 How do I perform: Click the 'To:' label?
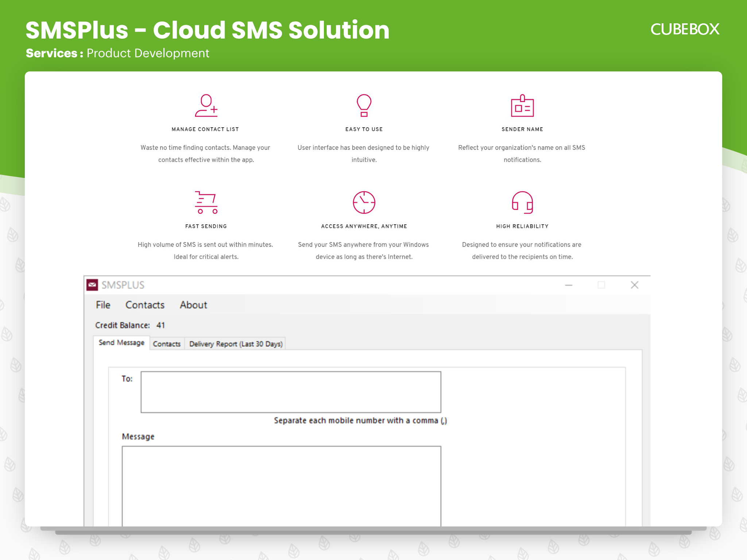tap(127, 379)
